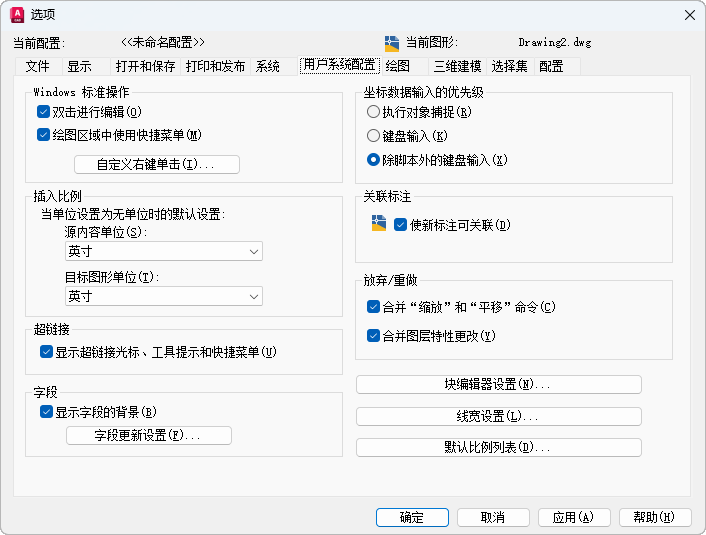
Task: Disable 绘图区域中使用快捷菜单 checkbox
Action: 43,134
